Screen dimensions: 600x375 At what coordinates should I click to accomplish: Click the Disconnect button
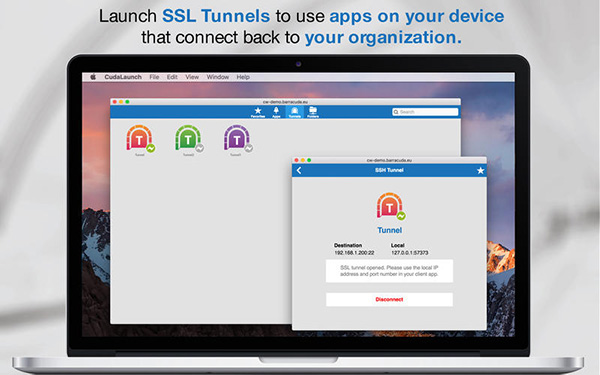[389, 300]
